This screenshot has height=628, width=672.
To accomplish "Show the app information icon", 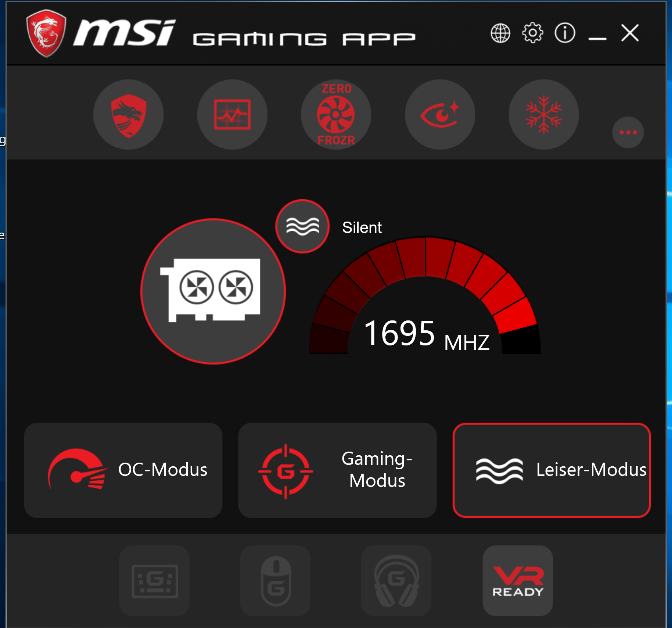I will (x=565, y=33).
